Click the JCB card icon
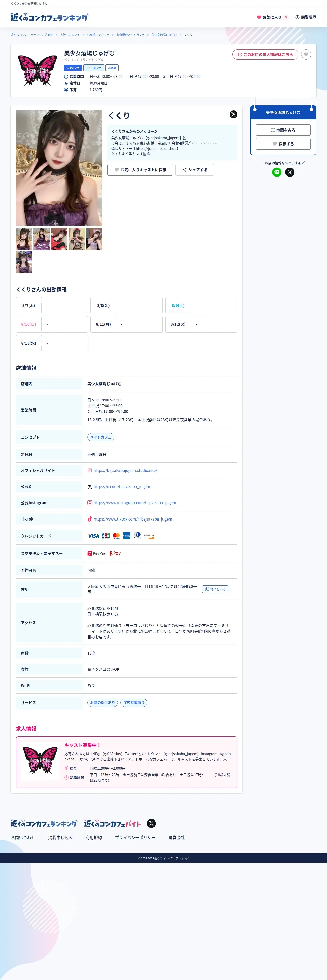The image size is (327, 980). (x=105, y=536)
